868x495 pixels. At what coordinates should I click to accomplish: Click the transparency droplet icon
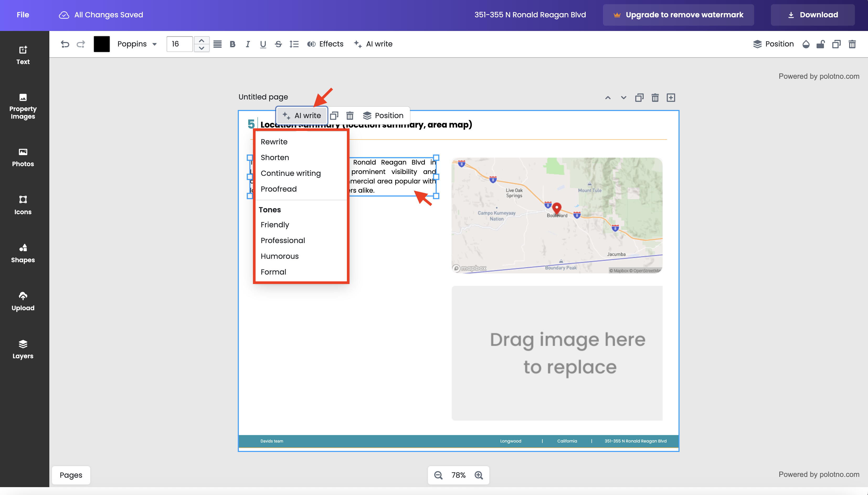tap(806, 44)
